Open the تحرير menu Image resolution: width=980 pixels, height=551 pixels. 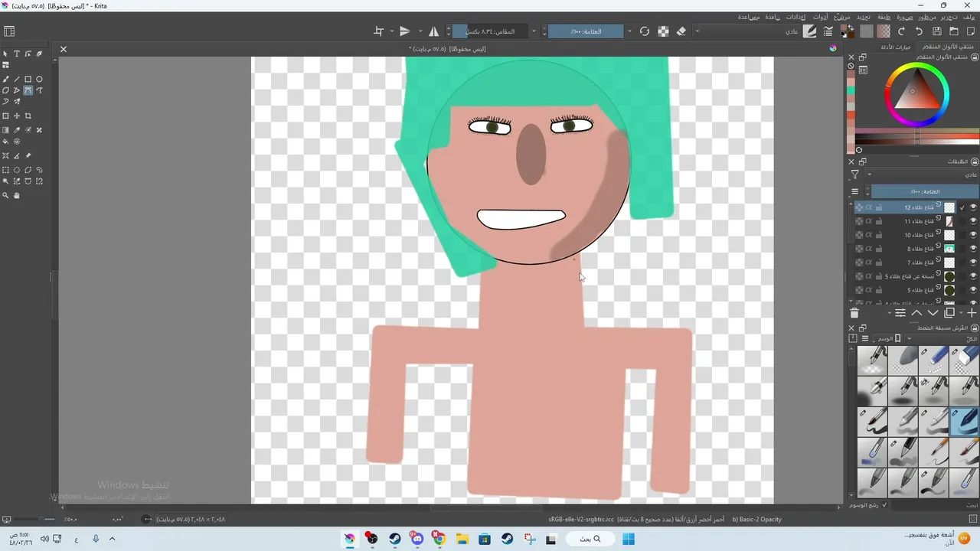click(949, 17)
